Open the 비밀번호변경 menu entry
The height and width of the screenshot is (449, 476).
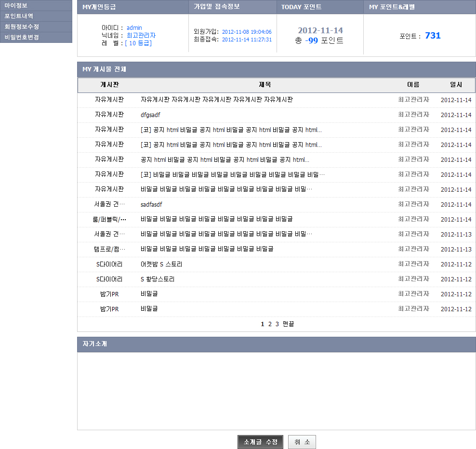(22, 37)
